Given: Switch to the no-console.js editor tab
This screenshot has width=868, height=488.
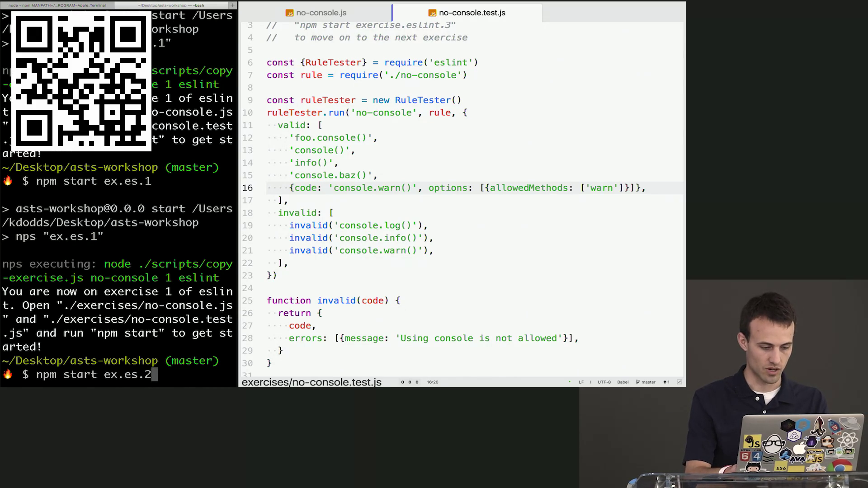Looking at the screenshot, I should 321,13.
